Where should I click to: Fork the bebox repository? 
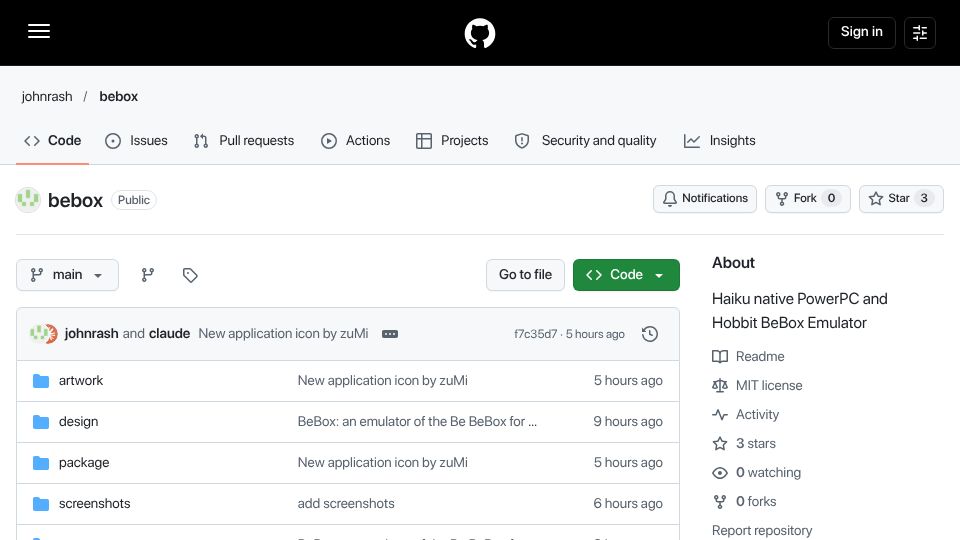pyautogui.click(x=808, y=199)
